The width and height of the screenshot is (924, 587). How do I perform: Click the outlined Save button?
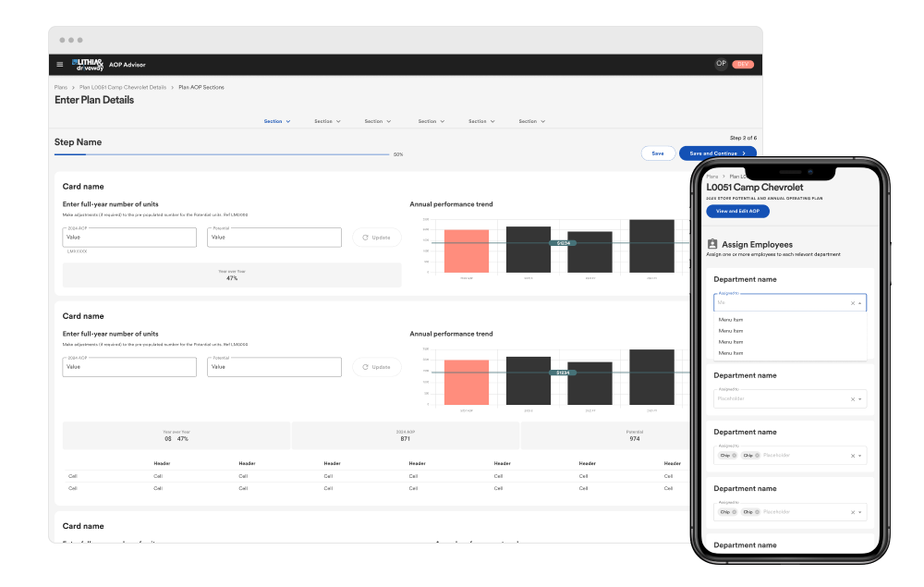tap(657, 153)
